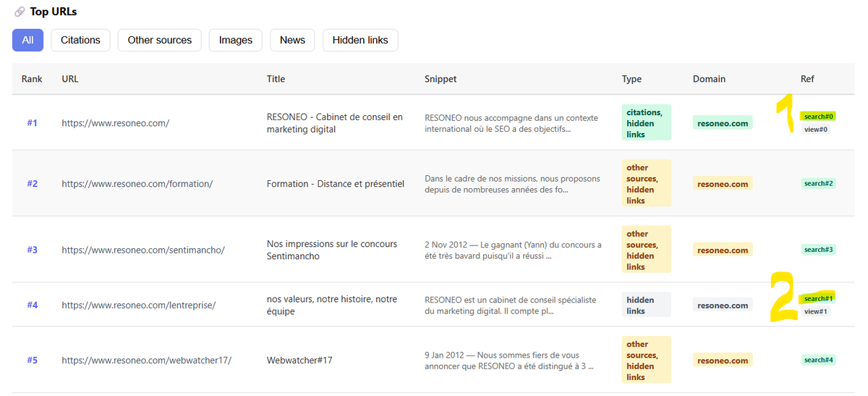Click snippet RESONEO est un cabinet
This screenshot has width=868, height=396.
(511, 306)
